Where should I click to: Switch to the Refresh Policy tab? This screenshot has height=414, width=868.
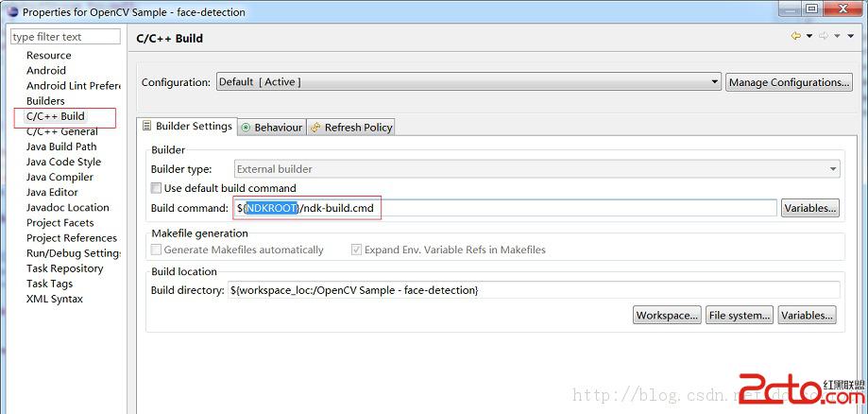click(x=351, y=128)
